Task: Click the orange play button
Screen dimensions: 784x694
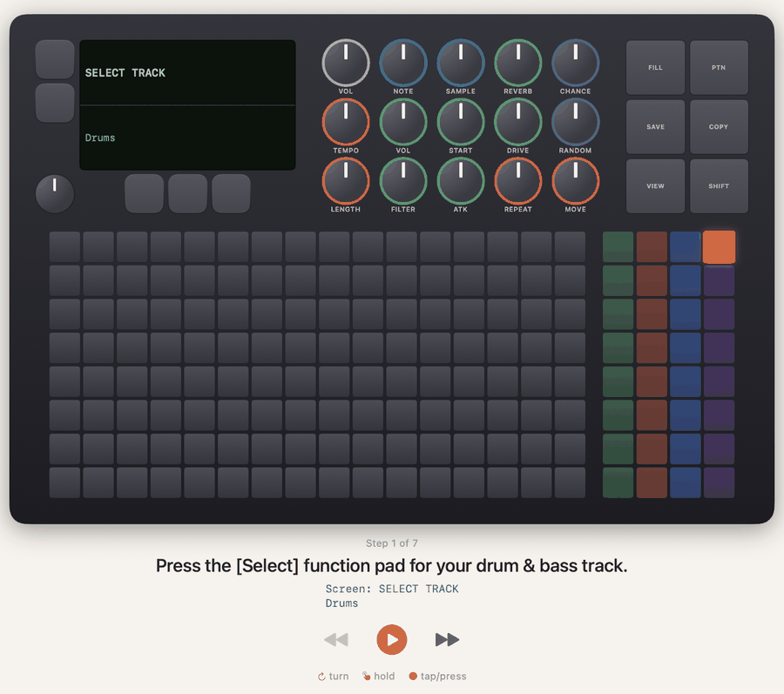Action: (391, 639)
